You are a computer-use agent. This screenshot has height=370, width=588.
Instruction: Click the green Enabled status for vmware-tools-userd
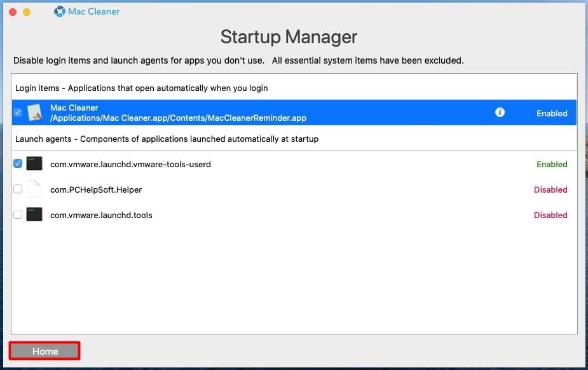pyautogui.click(x=552, y=164)
